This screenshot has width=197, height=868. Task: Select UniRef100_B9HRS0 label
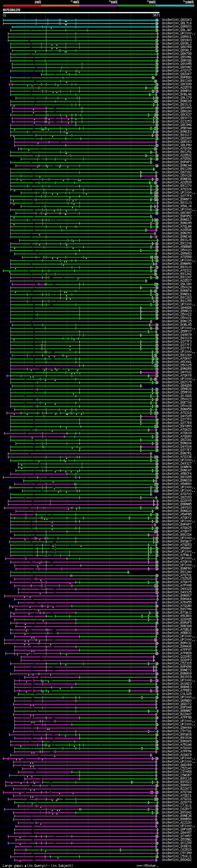pos(177,91)
